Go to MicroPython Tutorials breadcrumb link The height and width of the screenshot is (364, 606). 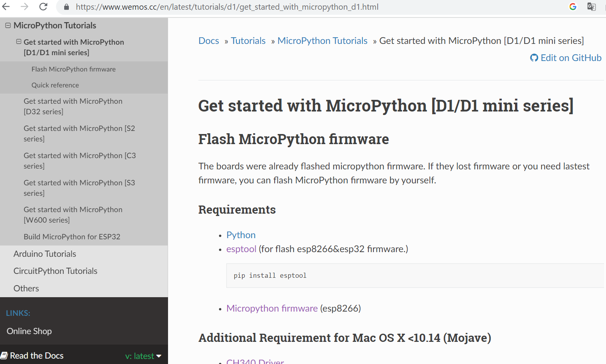pos(322,41)
